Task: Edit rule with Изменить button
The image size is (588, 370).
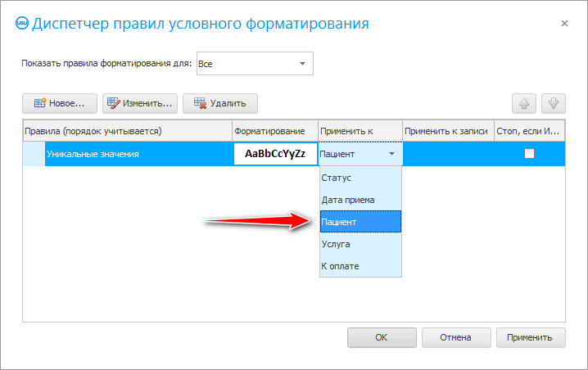Action: pos(140,103)
